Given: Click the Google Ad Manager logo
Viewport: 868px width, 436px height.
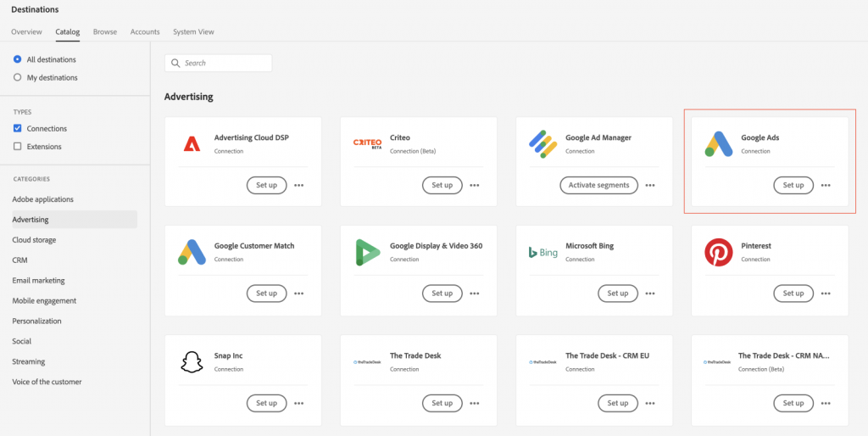Looking at the screenshot, I should 542,144.
